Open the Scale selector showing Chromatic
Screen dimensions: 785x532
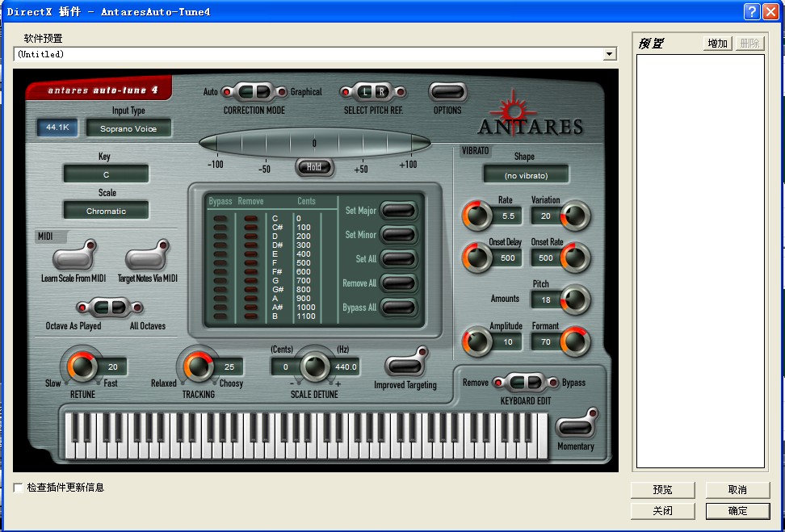pos(106,212)
